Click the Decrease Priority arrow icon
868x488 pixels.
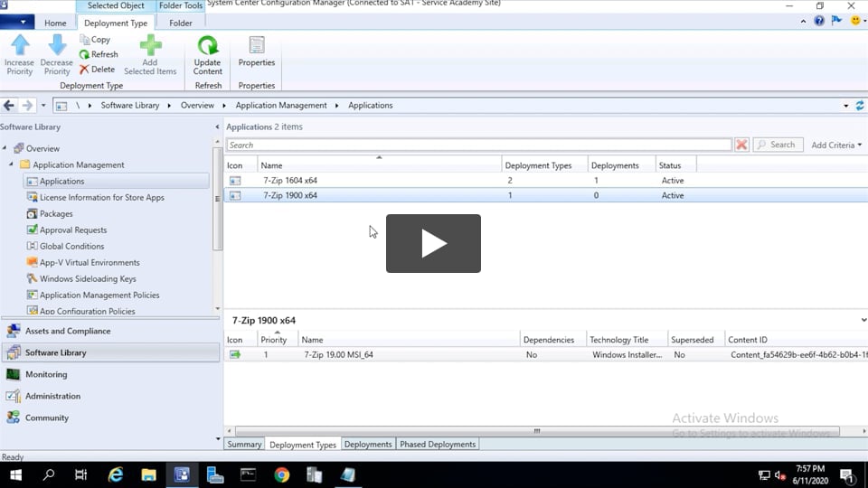57,45
